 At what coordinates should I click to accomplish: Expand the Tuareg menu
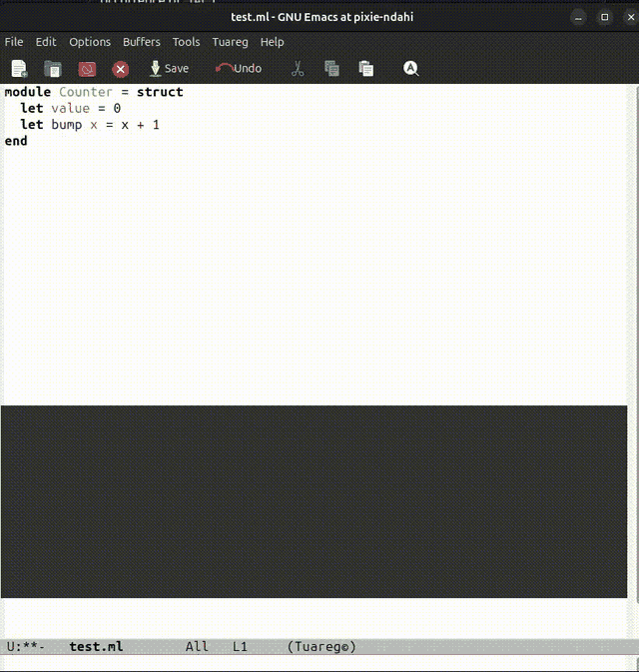pyautogui.click(x=231, y=42)
